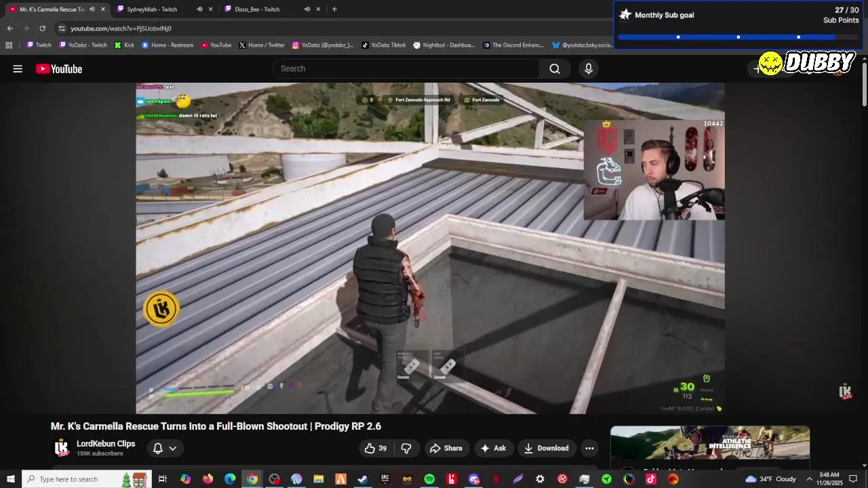
Task: Open the Twitch bookmark
Action: coord(39,45)
